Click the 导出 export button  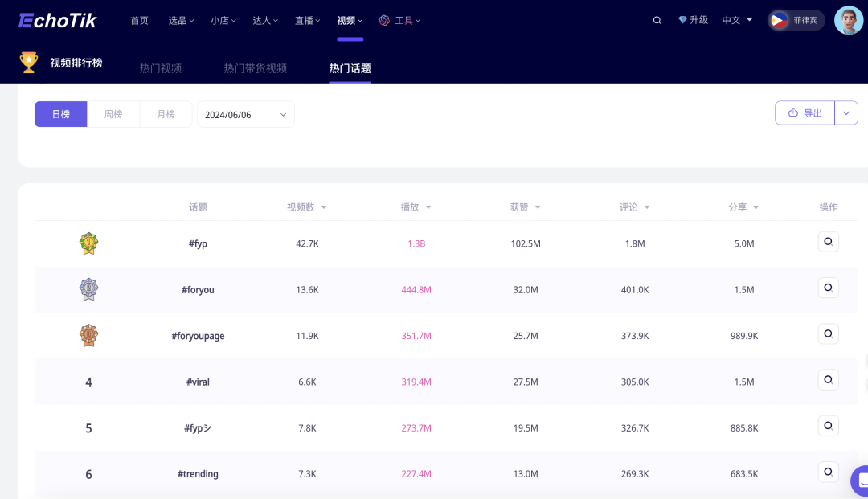tap(805, 112)
